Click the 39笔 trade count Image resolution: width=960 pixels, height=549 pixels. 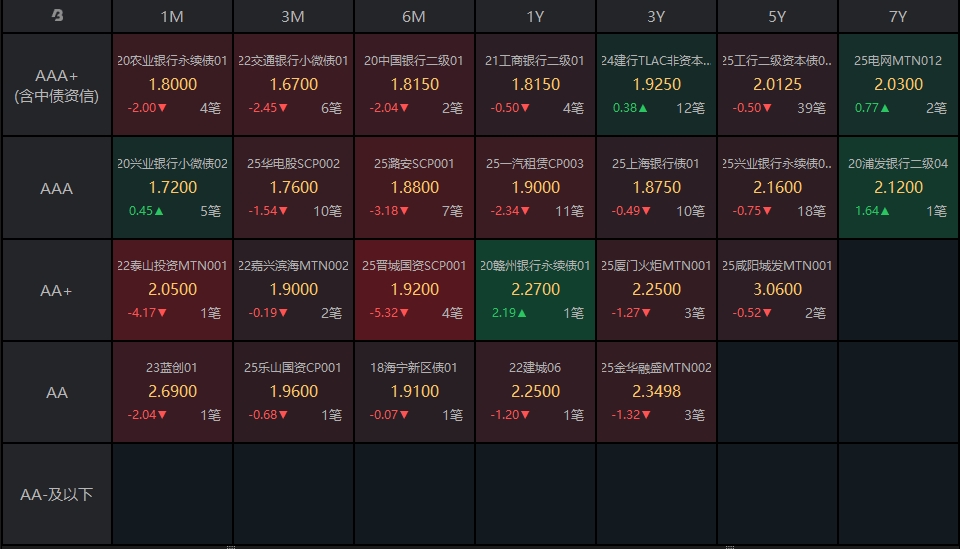coord(811,108)
